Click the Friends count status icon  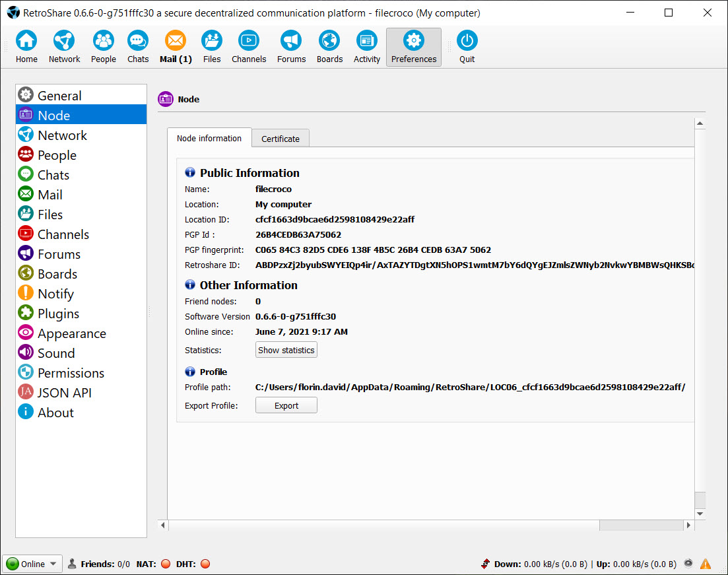click(72, 564)
